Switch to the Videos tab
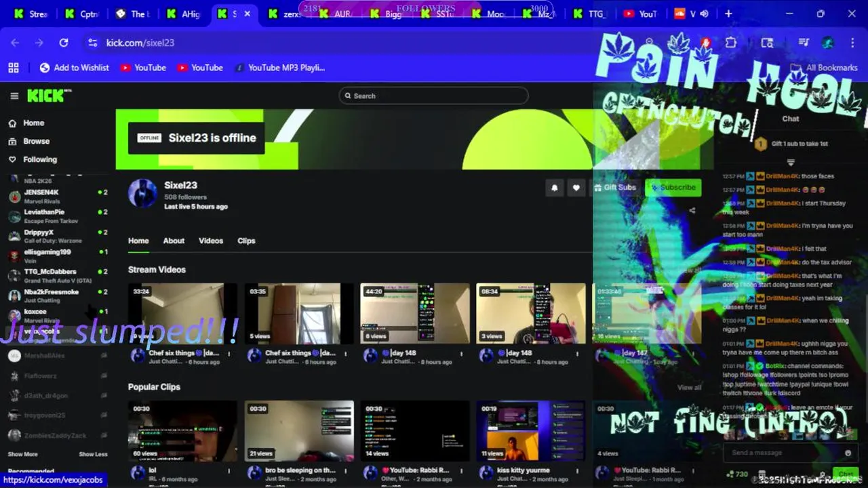Viewport: 868px width, 488px height. point(211,241)
